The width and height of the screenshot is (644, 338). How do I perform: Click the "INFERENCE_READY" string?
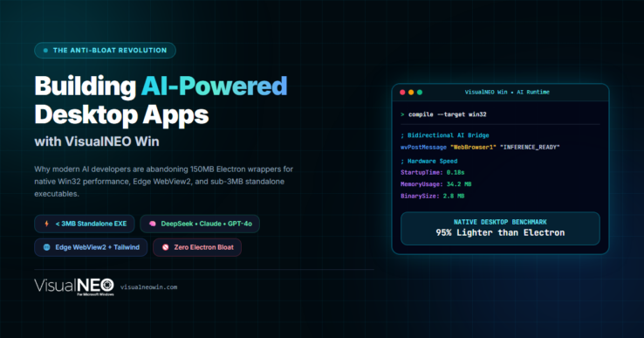[530, 147]
